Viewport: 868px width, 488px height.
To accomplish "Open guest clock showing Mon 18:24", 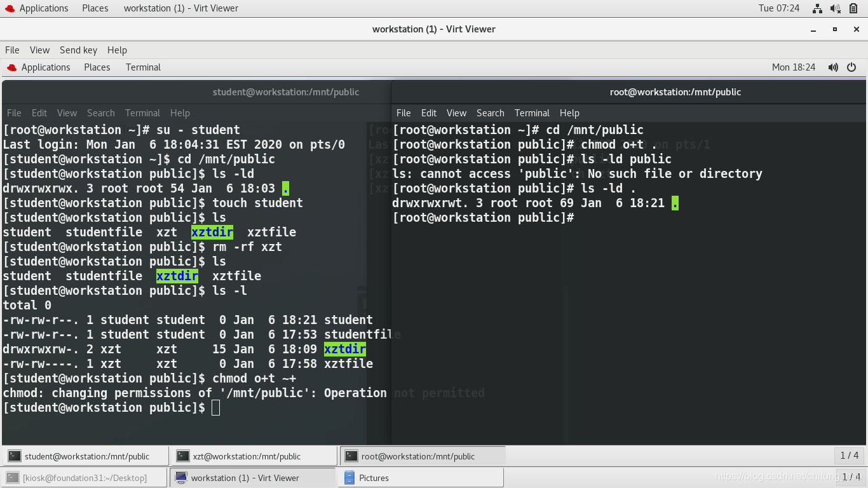I will click(794, 67).
